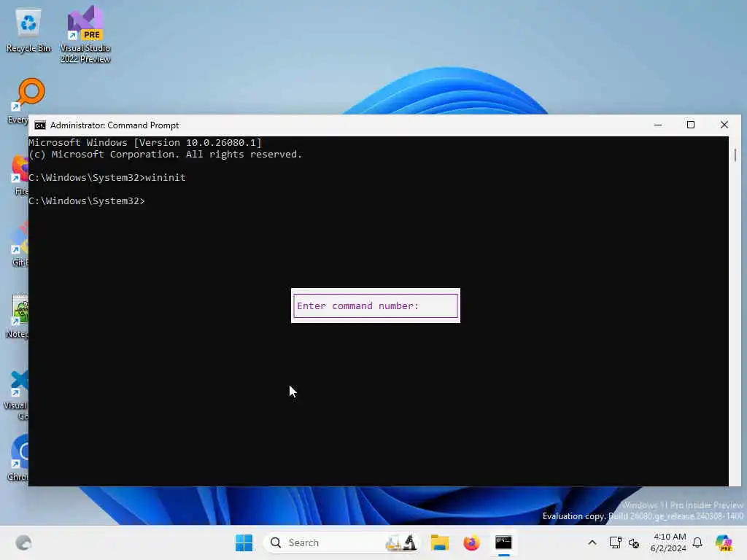This screenshot has width=747, height=560.
Task: Open File Explorer from the taskbar
Action: click(439, 542)
